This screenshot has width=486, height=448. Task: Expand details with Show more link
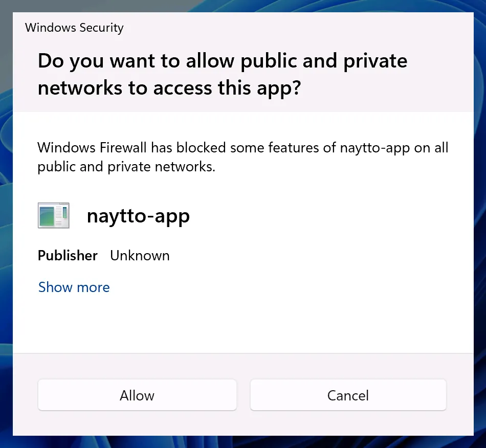pos(74,287)
